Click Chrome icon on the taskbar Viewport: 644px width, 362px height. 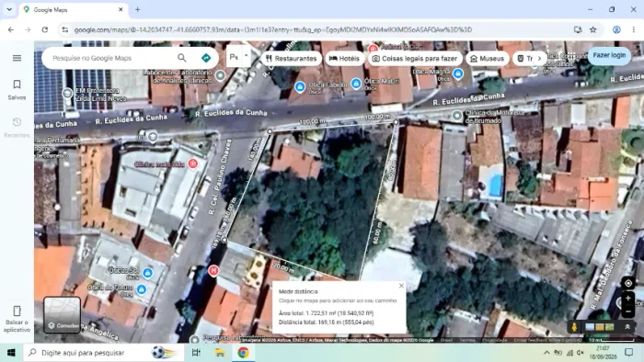coord(243,353)
